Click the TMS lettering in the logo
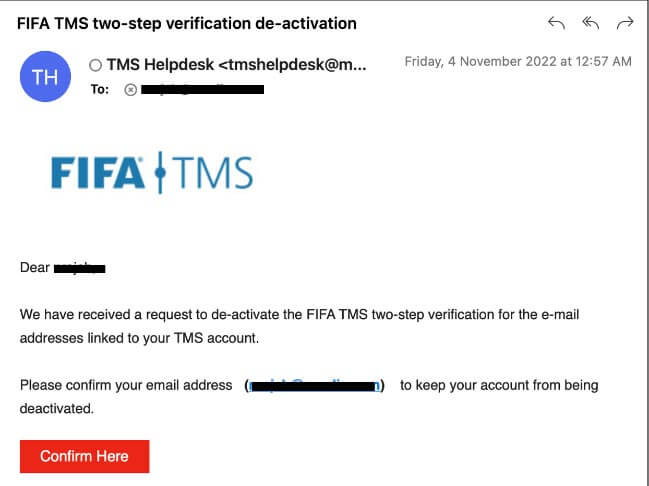 point(214,173)
